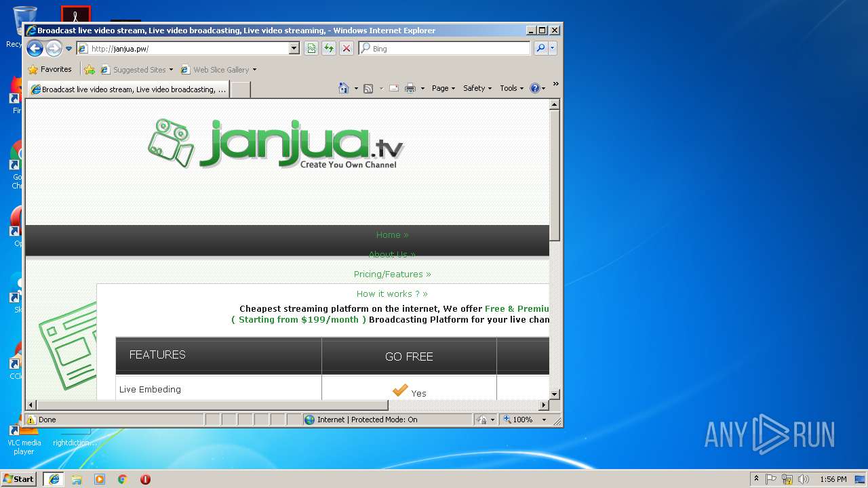Click the RSS Feeds icon
This screenshot has height=488, width=868.
pyautogui.click(x=368, y=88)
